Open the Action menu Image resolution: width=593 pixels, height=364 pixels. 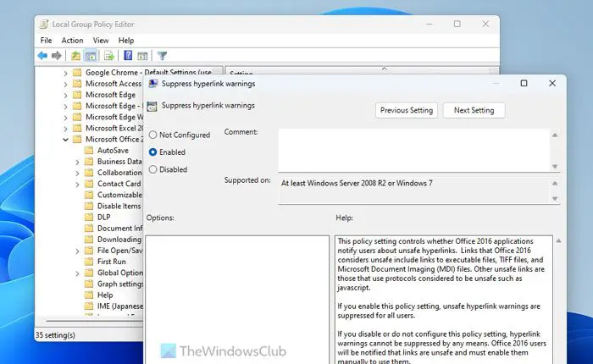pos(72,41)
